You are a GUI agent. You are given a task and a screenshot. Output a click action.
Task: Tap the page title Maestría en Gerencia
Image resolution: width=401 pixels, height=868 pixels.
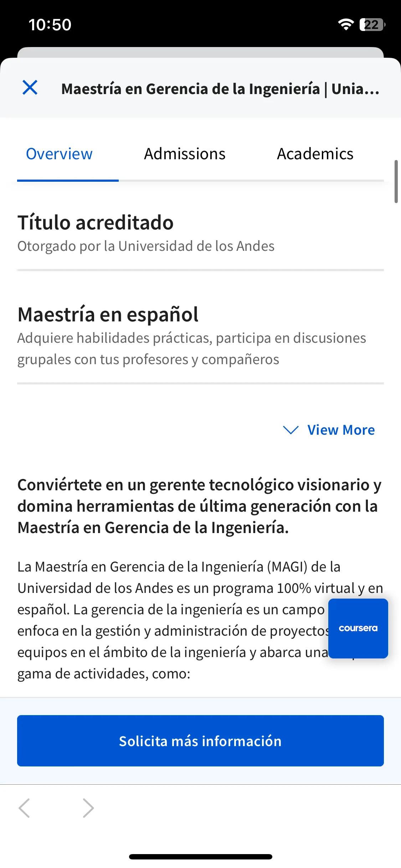click(x=220, y=89)
